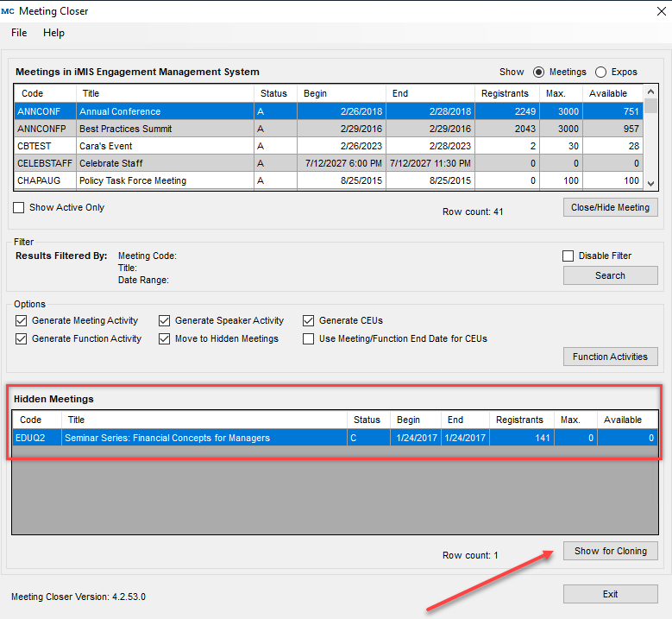Open Function Activities dialog

pos(610,357)
